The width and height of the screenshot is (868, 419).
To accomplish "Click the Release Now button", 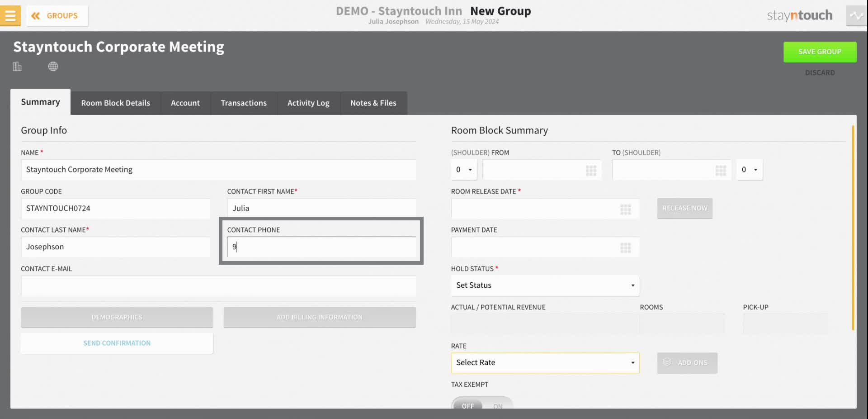I will tap(685, 209).
